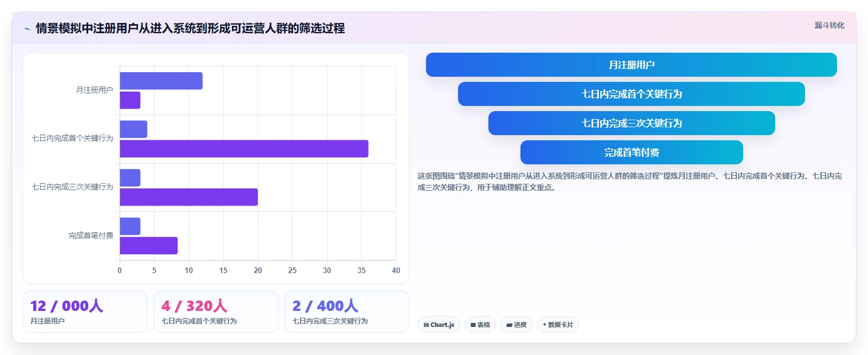Click the lightning icon beside the title
868x355 pixels.
point(27,29)
